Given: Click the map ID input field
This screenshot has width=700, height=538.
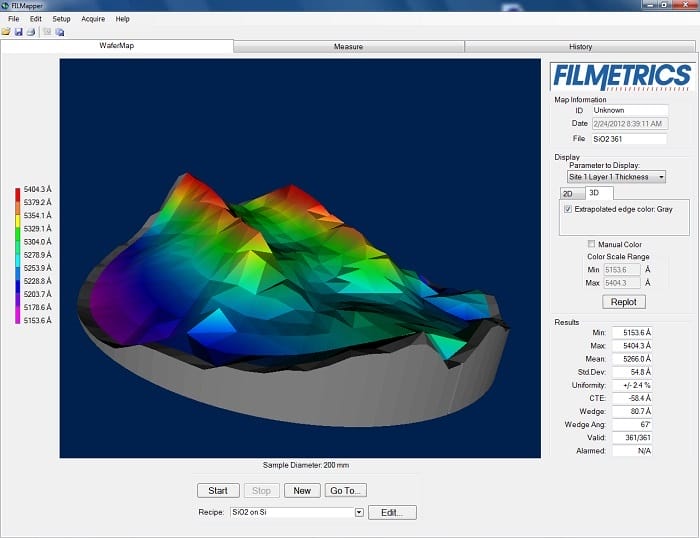Looking at the screenshot, I should tap(629, 110).
